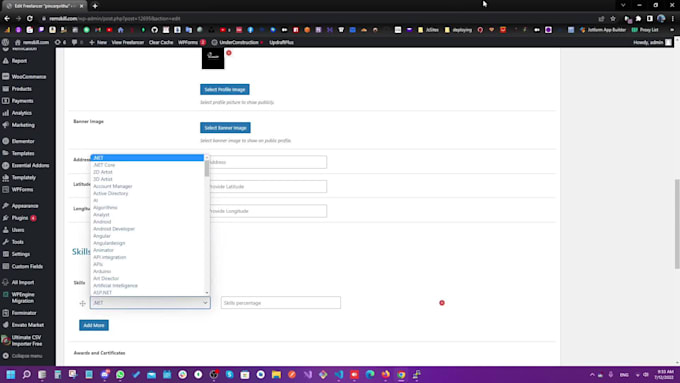
Task: Open the Skills select dropdown arrow
Action: click(206, 303)
